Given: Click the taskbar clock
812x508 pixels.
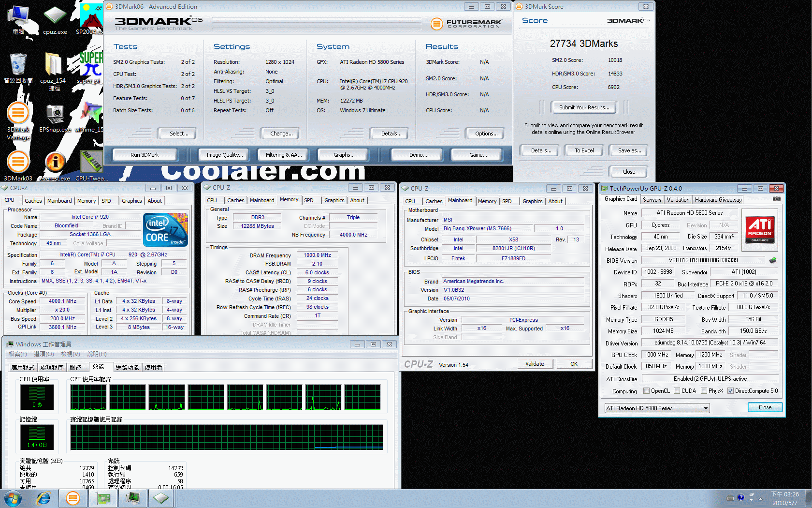Looking at the screenshot, I should 785,498.
